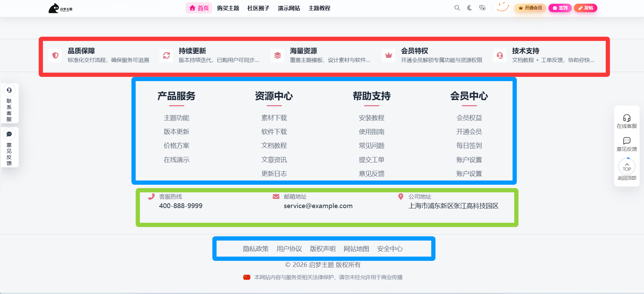Screen dimensions: 644x294
Task: Open the 社区圈子 menu item
Action: pos(258,8)
